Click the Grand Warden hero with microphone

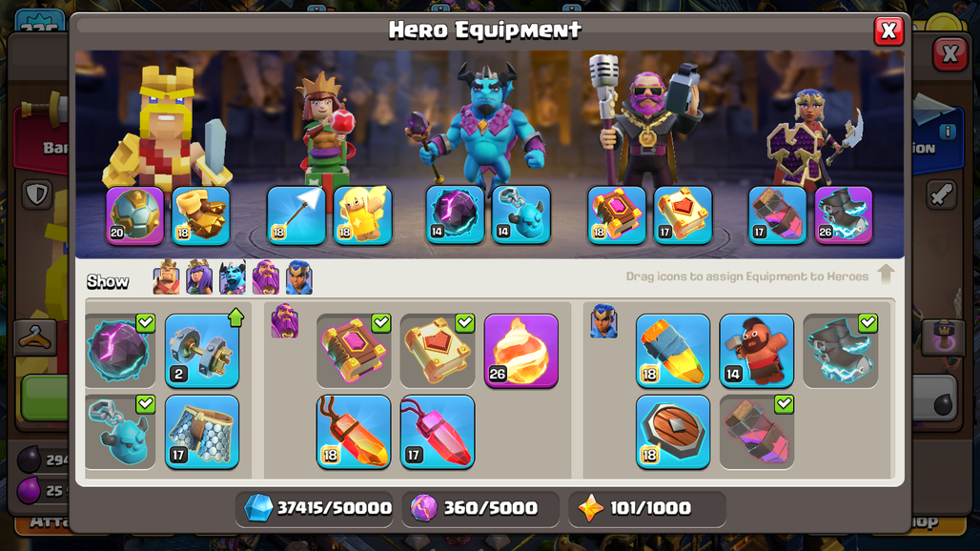point(647,122)
